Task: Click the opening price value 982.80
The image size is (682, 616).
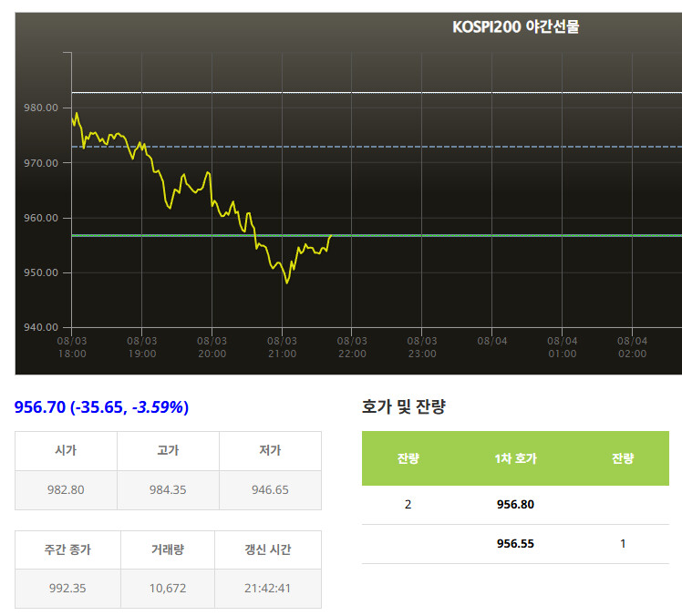Action: 66,490
